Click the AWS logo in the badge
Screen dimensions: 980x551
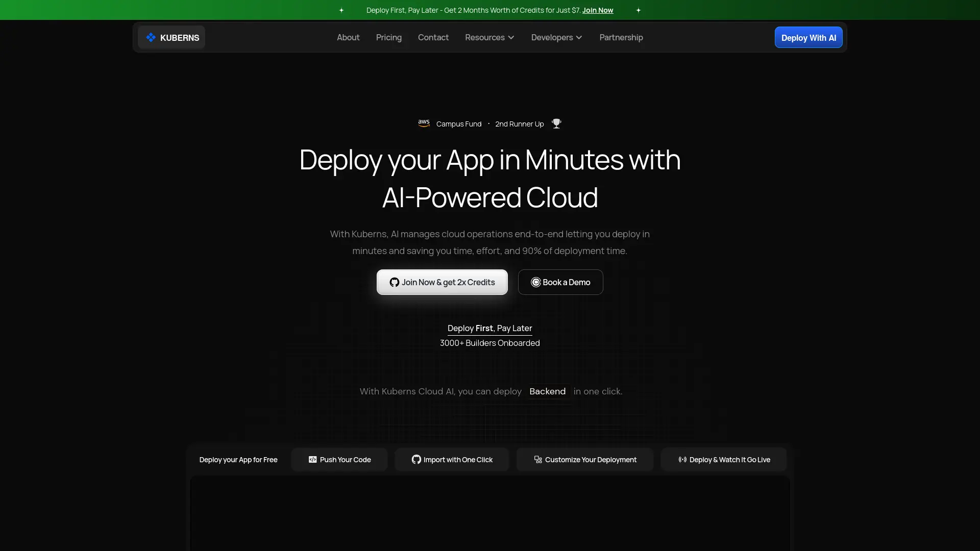point(424,123)
